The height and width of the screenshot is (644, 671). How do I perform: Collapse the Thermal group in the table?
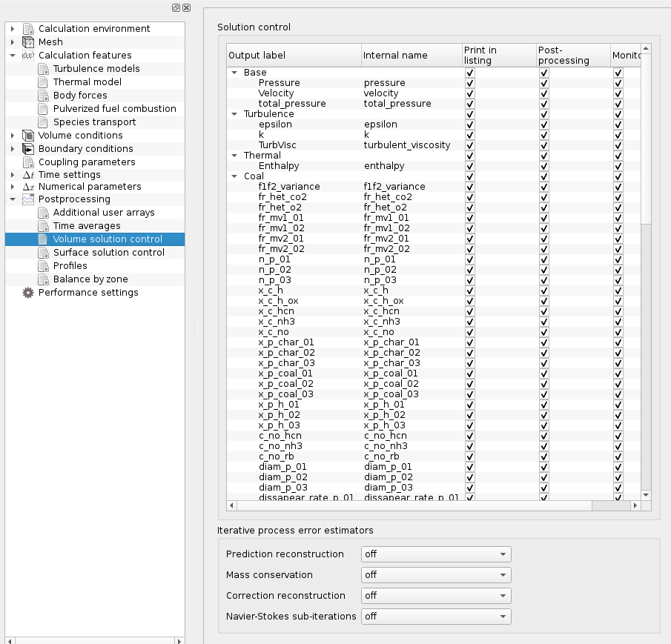(234, 156)
